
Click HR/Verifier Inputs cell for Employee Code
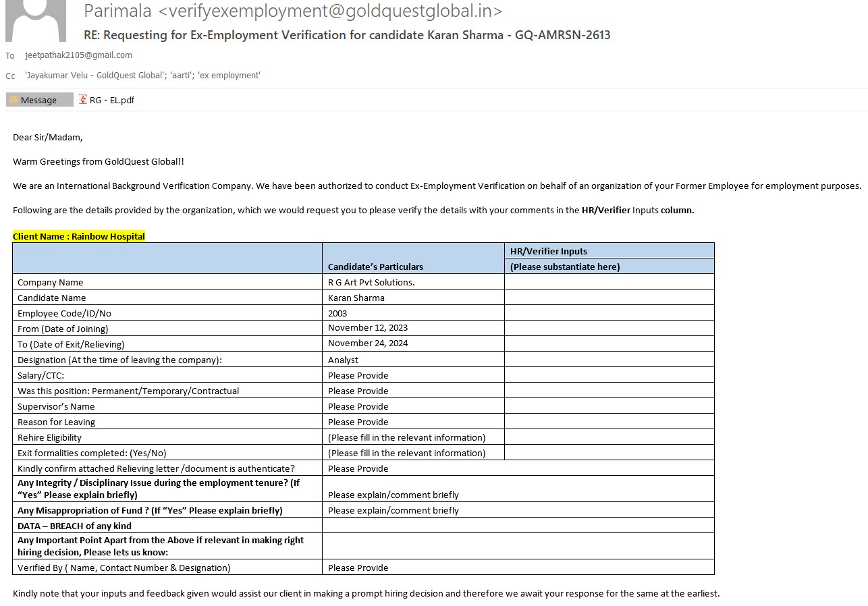pyautogui.click(x=609, y=313)
